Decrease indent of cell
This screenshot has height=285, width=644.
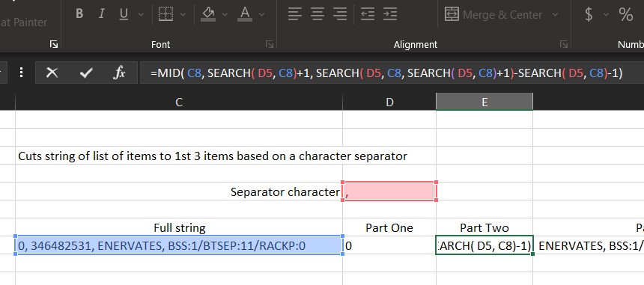[x=368, y=14]
